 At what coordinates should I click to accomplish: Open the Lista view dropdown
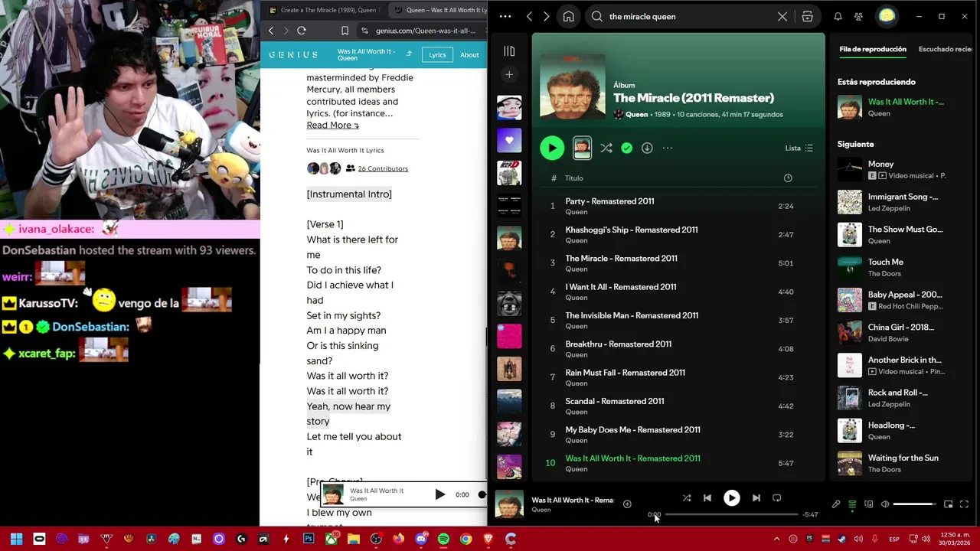(799, 148)
